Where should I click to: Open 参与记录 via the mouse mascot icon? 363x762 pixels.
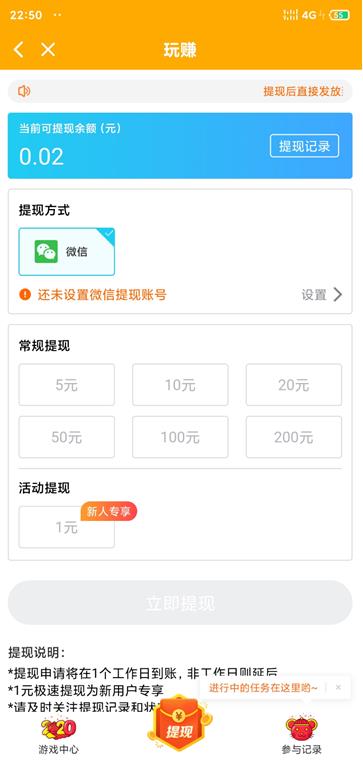(301, 728)
